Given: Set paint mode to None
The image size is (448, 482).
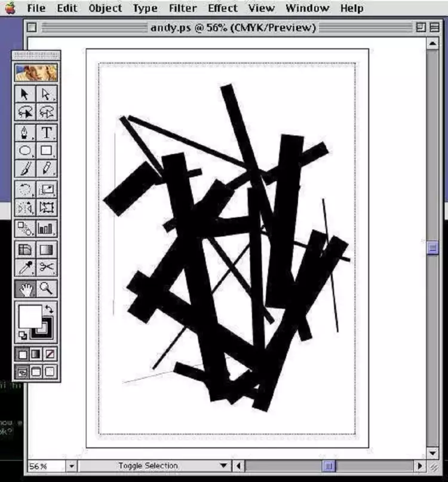Looking at the screenshot, I should [x=50, y=354].
